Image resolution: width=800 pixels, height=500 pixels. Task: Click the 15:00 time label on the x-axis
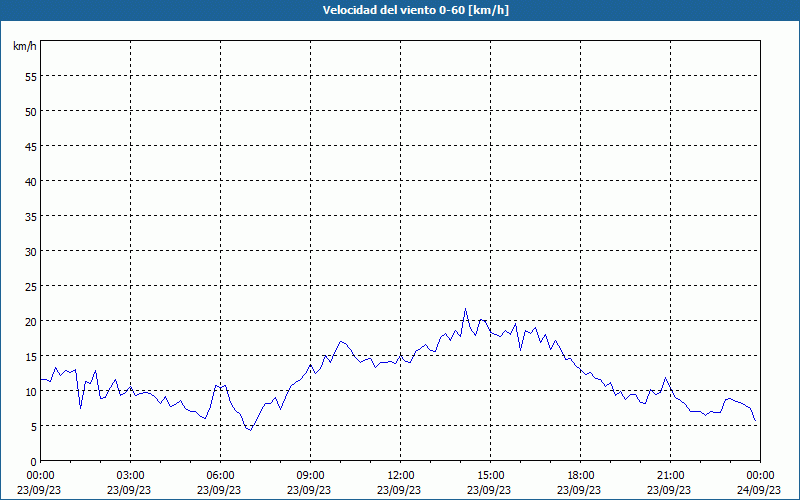point(491,476)
